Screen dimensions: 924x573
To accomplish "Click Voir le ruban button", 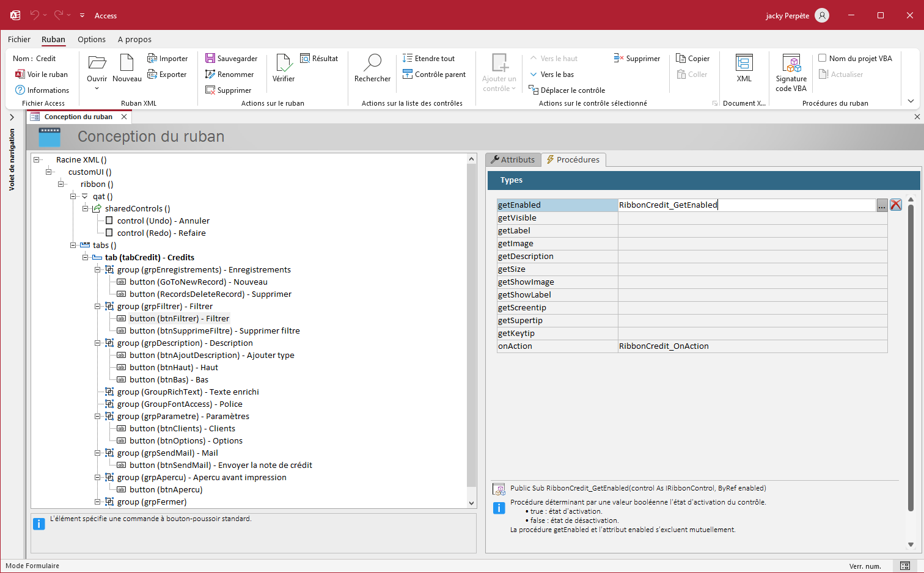I will click(x=42, y=75).
